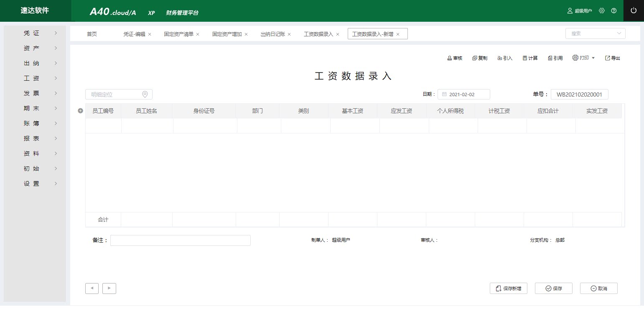This screenshot has height=309, width=644.
Task: Click the 员工姓名 column header
Action: coord(146,111)
